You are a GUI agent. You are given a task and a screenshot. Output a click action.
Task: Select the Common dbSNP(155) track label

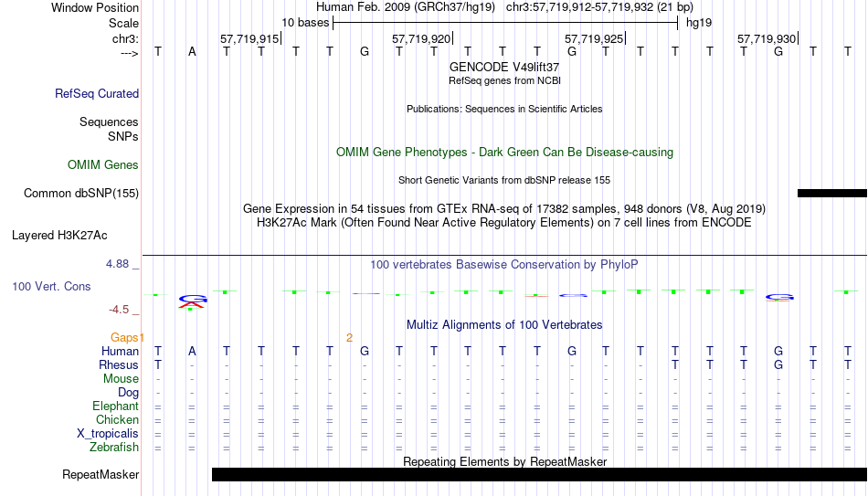pos(81,194)
